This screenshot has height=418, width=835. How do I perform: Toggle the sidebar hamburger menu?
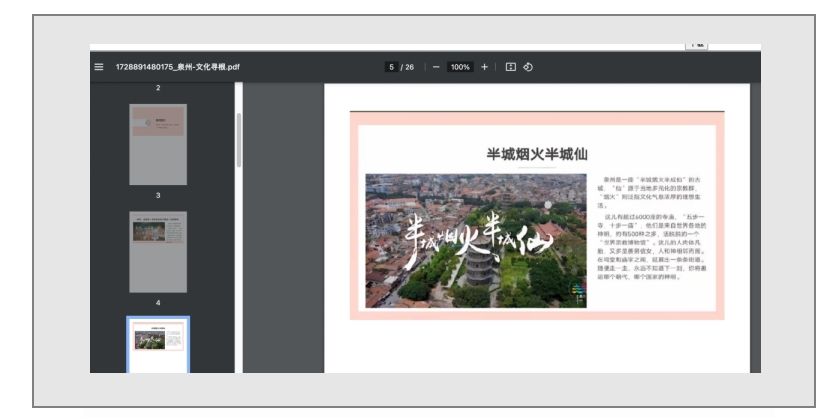tap(99, 67)
